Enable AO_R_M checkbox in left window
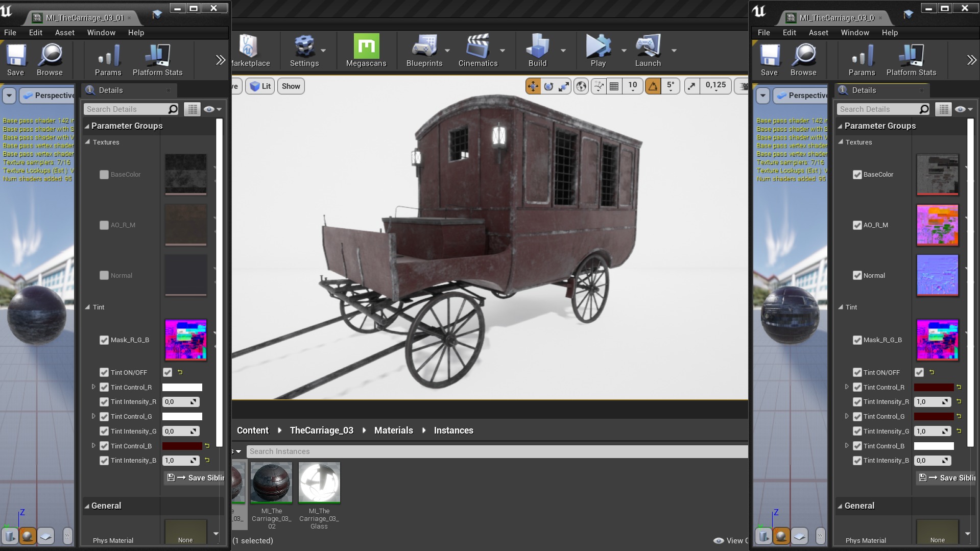 (104, 225)
